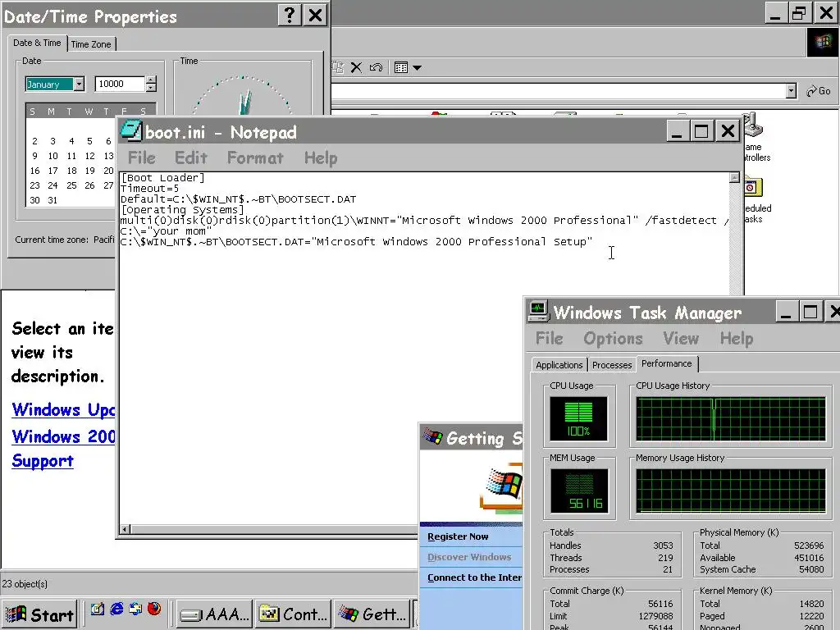Launch Show Desktop from Quick Launch
This screenshot has height=630, width=840.
click(98, 609)
